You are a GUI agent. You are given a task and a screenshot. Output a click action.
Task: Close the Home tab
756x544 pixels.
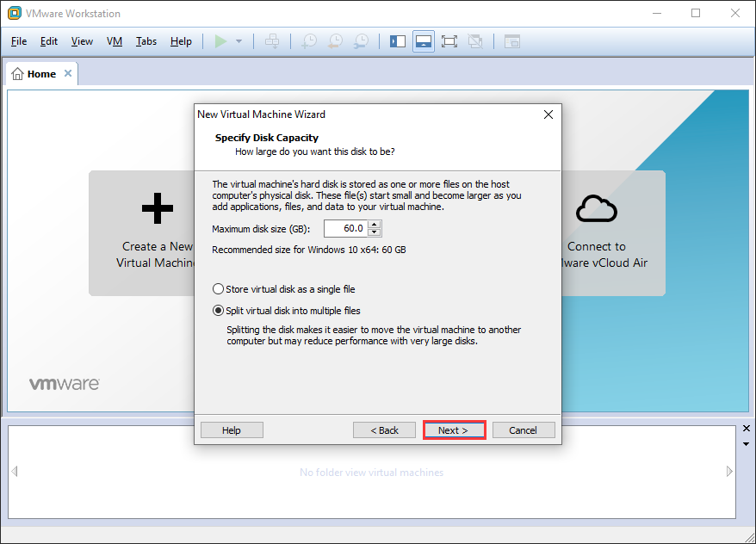(68, 73)
